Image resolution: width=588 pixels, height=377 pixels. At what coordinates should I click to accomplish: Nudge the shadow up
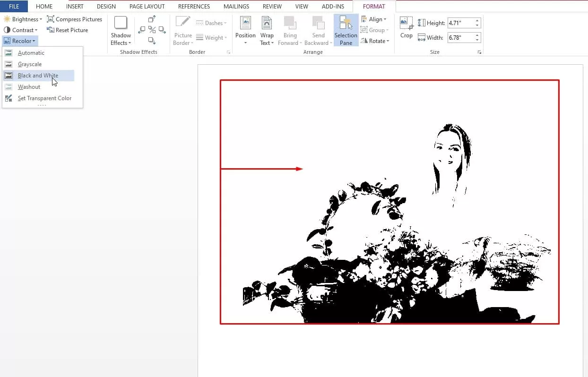[x=152, y=19]
